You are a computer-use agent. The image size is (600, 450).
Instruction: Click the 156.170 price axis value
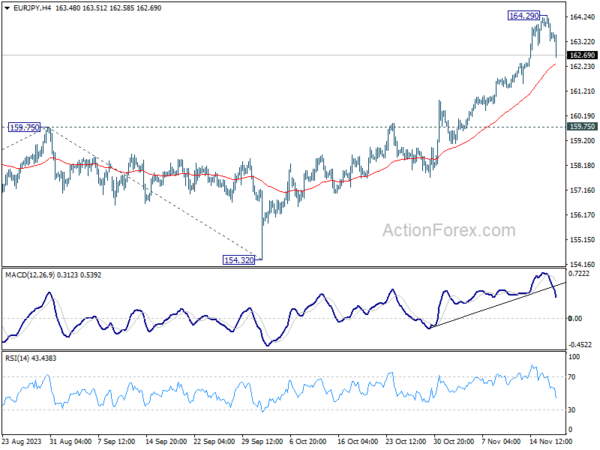582,215
